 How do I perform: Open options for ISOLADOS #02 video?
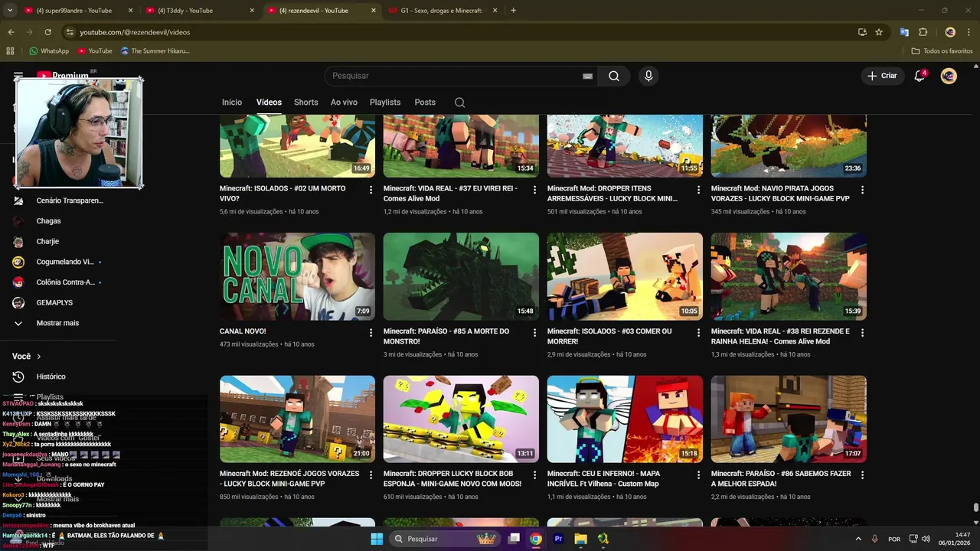click(x=371, y=190)
